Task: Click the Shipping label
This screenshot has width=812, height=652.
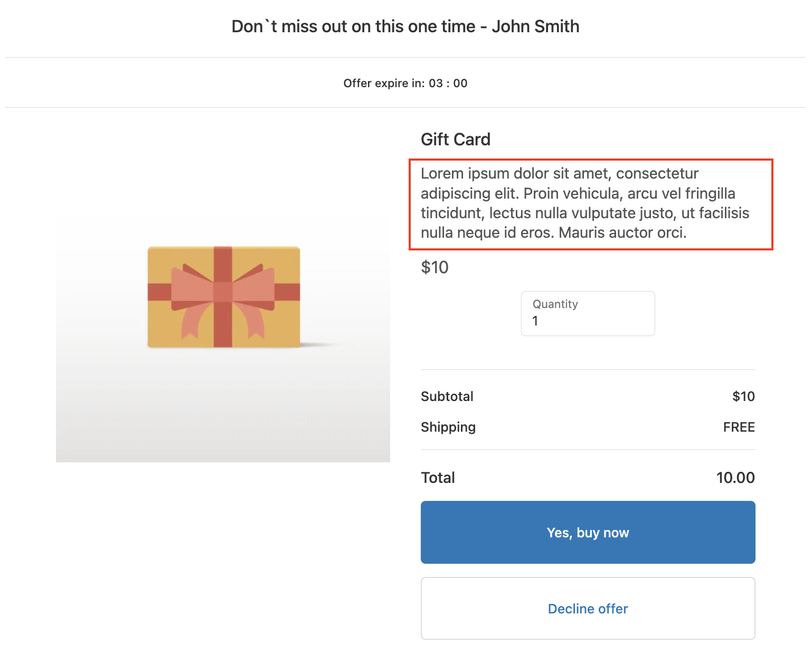Action: coord(448,427)
